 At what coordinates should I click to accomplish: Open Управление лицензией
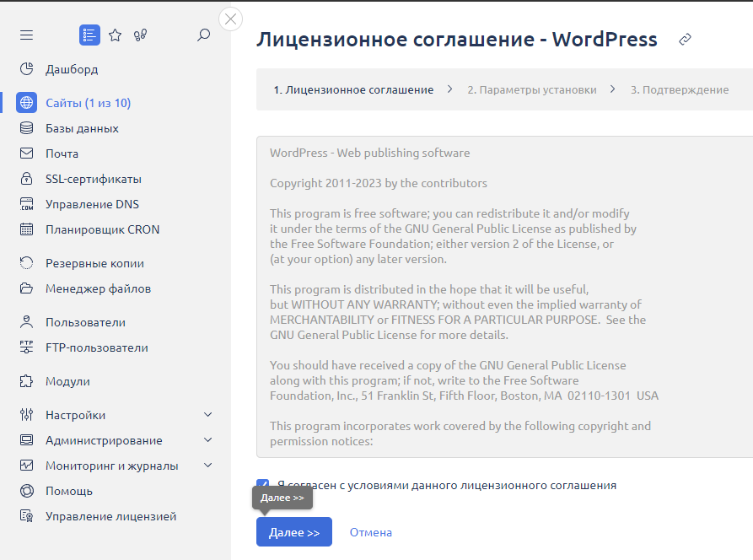[x=111, y=516]
